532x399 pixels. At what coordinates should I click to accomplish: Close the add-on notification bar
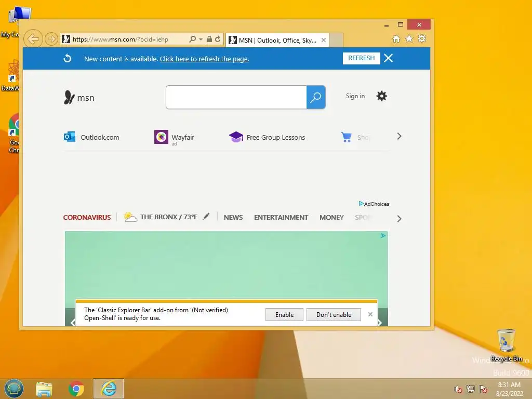tap(370, 314)
